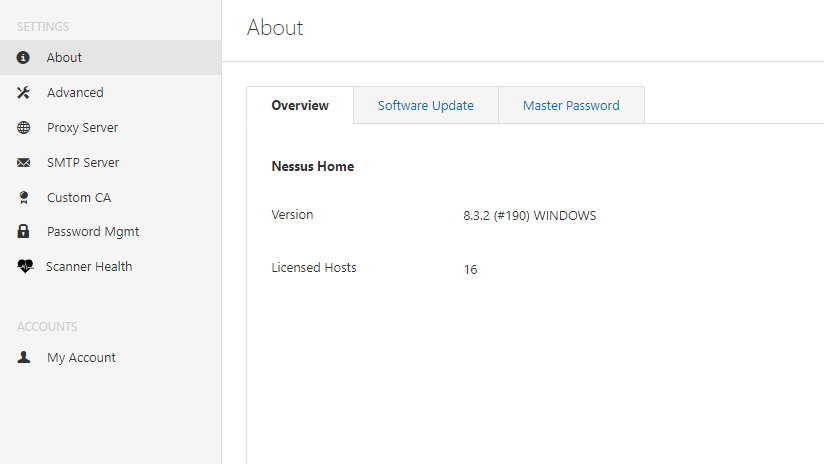Click the SMTP Server envelope icon
The image size is (824, 464).
click(x=24, y=163)
